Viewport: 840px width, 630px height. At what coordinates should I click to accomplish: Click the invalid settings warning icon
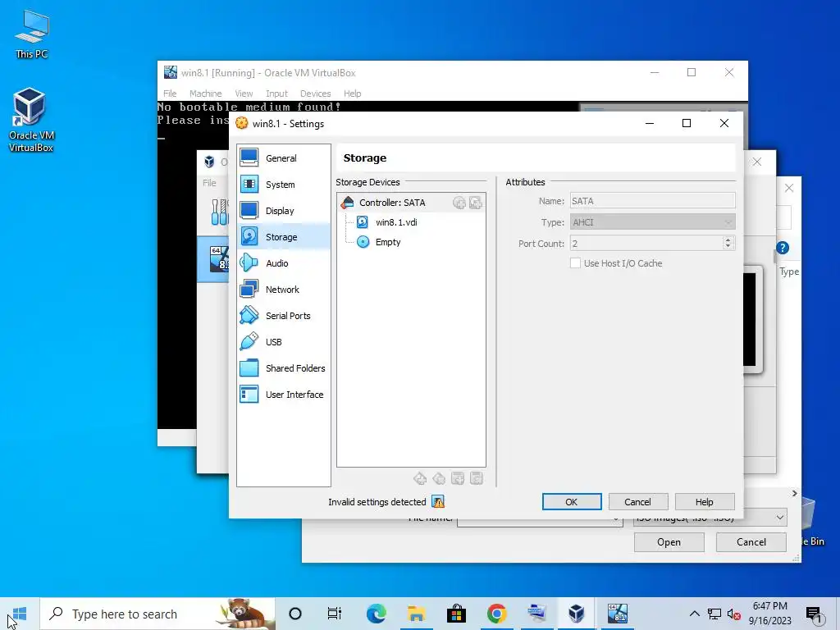(438, 502)
